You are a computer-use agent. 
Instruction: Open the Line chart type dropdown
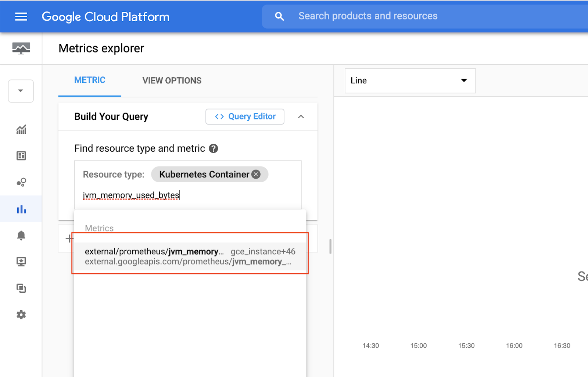pyautogui.click(x=410, y=80)
